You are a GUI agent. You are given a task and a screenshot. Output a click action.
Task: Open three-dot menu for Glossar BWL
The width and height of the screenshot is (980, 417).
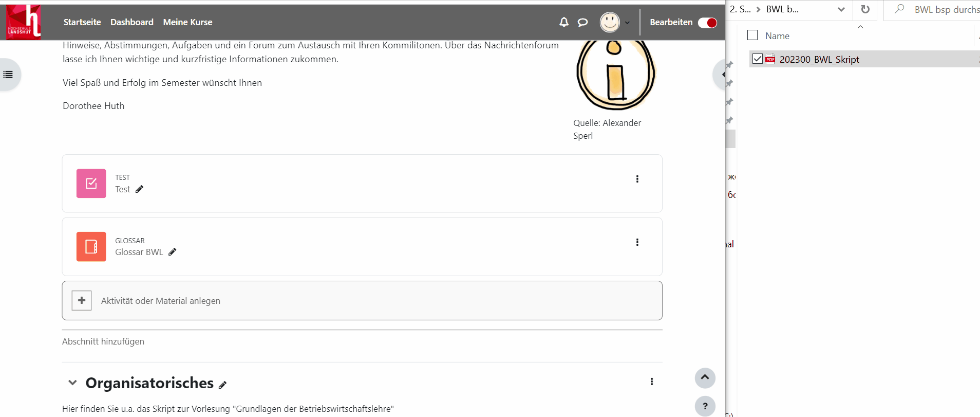(637, 242)
